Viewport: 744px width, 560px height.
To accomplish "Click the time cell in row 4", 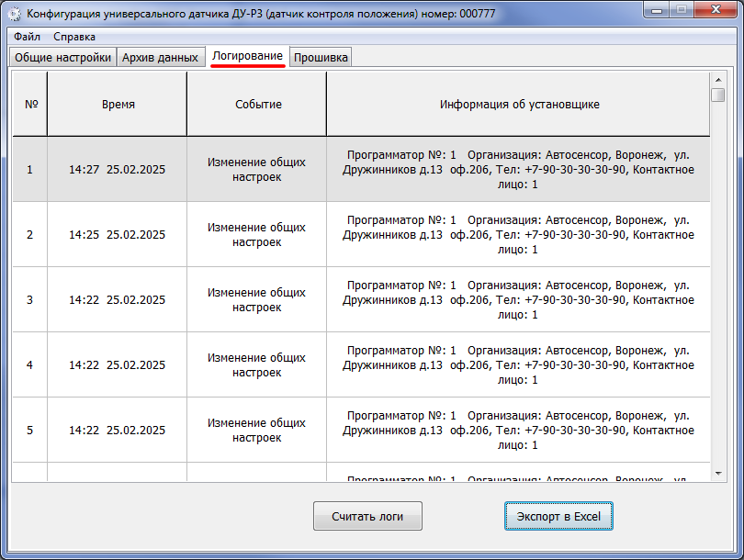I will (118, 364).
